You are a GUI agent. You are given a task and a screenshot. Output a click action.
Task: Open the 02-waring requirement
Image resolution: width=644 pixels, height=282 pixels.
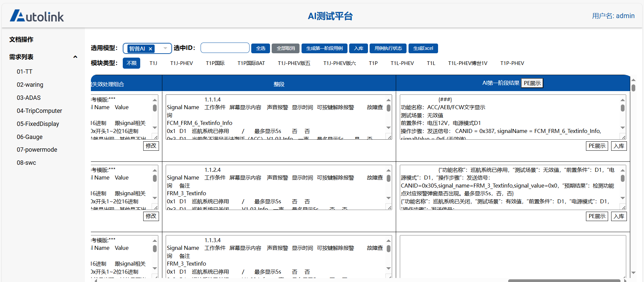coord(30,85)
